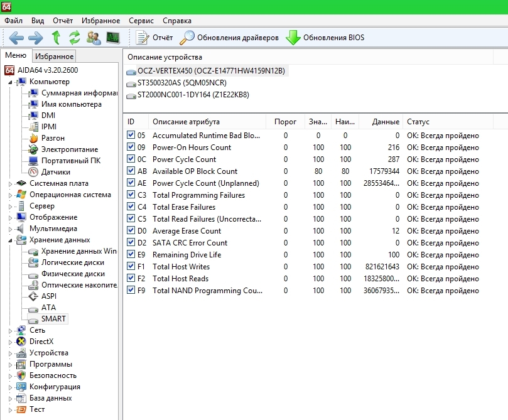
Task: Click the Отчёт toolbar button
Action: pos(154,38)
